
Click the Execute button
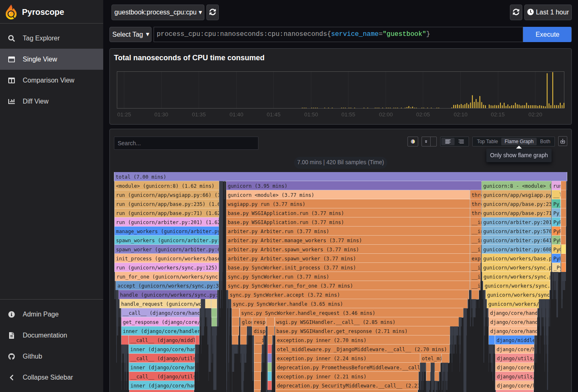click(547, 35)
